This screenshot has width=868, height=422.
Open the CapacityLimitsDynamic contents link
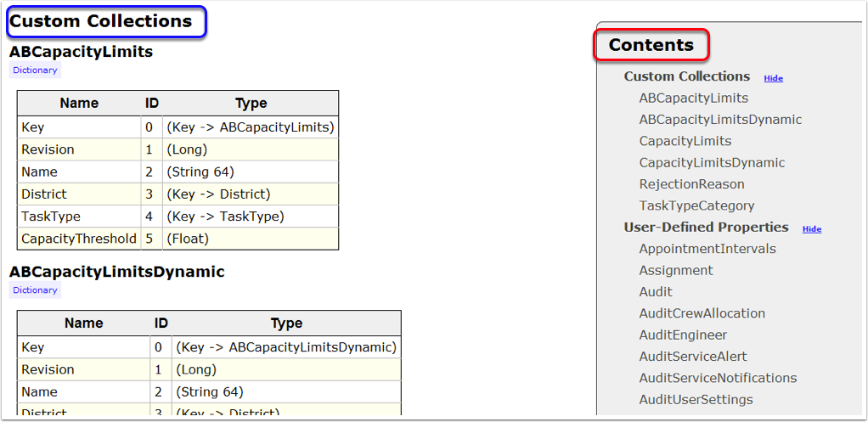tap(712, 163)
